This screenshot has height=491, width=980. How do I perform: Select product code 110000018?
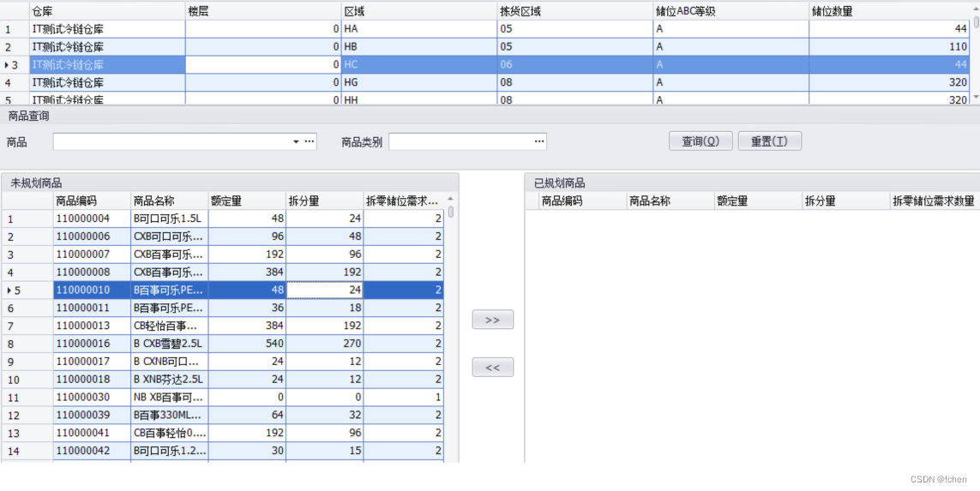[92, 380]
